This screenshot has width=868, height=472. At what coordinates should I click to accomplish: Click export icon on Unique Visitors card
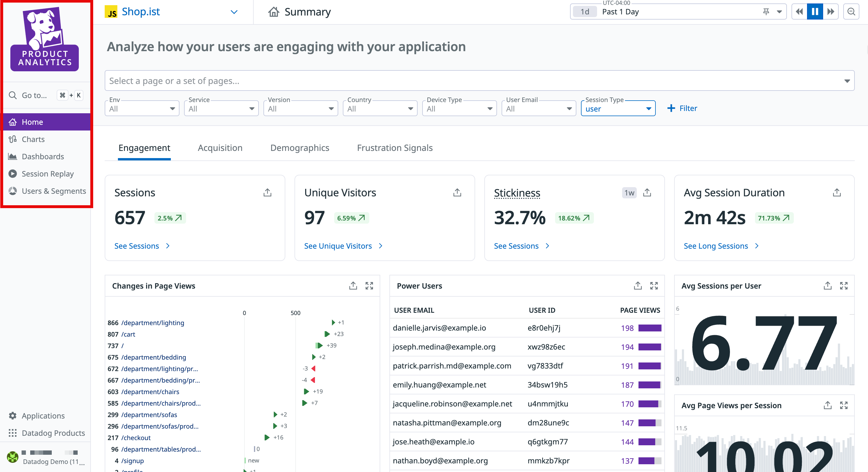tap(457, 193)
